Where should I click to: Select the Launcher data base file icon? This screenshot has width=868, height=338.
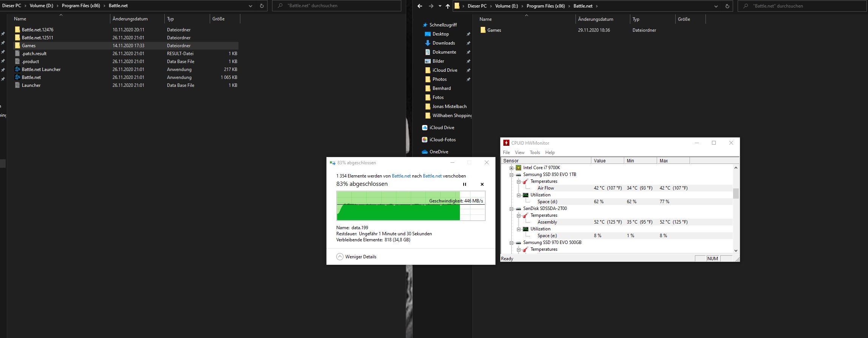(17, 85)
